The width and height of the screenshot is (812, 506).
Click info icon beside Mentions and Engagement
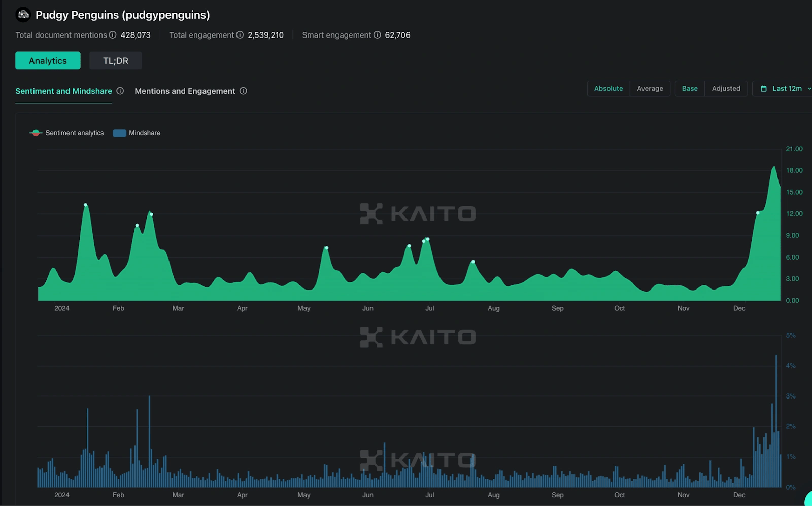(x=243, y=91)
